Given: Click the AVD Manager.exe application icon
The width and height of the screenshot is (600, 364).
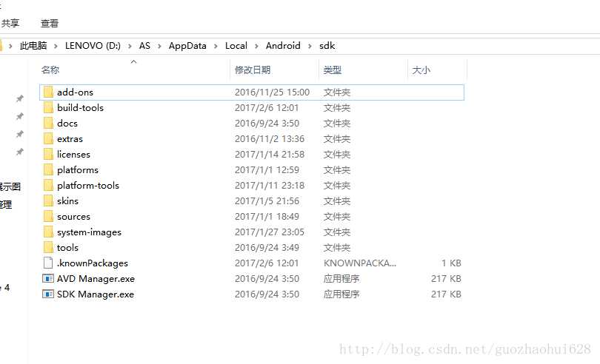Looking at the screenshot, I should point(48,279).
